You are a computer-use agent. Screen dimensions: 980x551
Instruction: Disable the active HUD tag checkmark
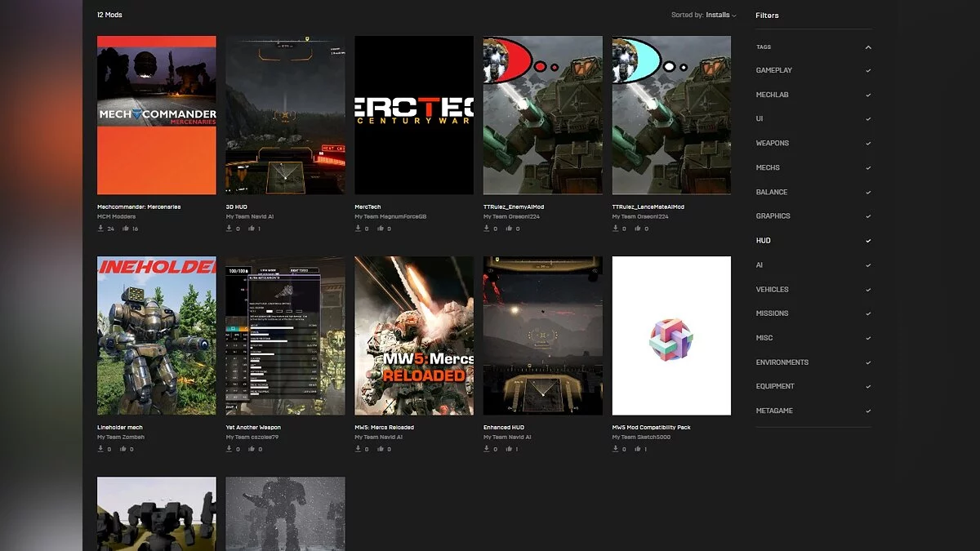[868, 241]
